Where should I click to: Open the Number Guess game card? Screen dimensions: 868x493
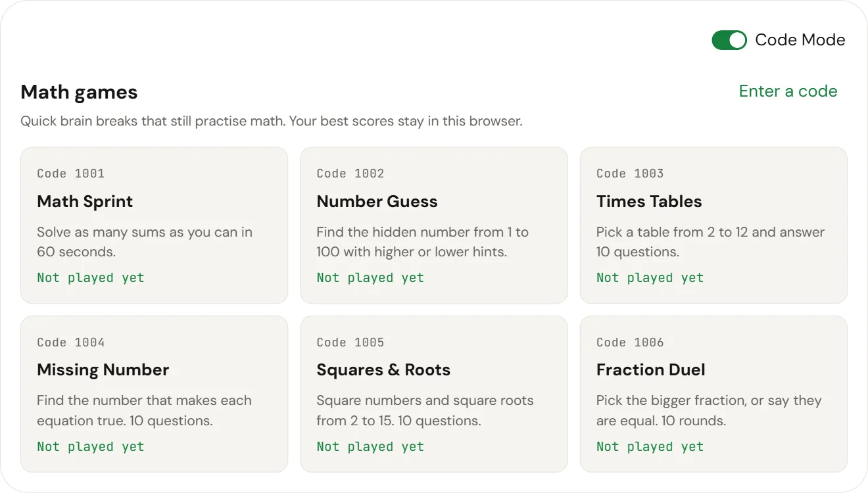(x=434, y=225)
